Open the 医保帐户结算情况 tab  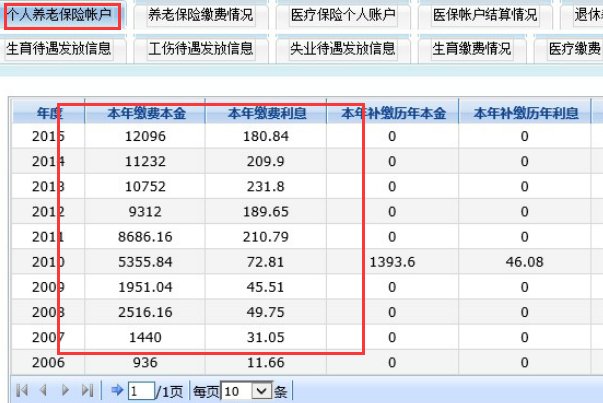tap(485, 15)
